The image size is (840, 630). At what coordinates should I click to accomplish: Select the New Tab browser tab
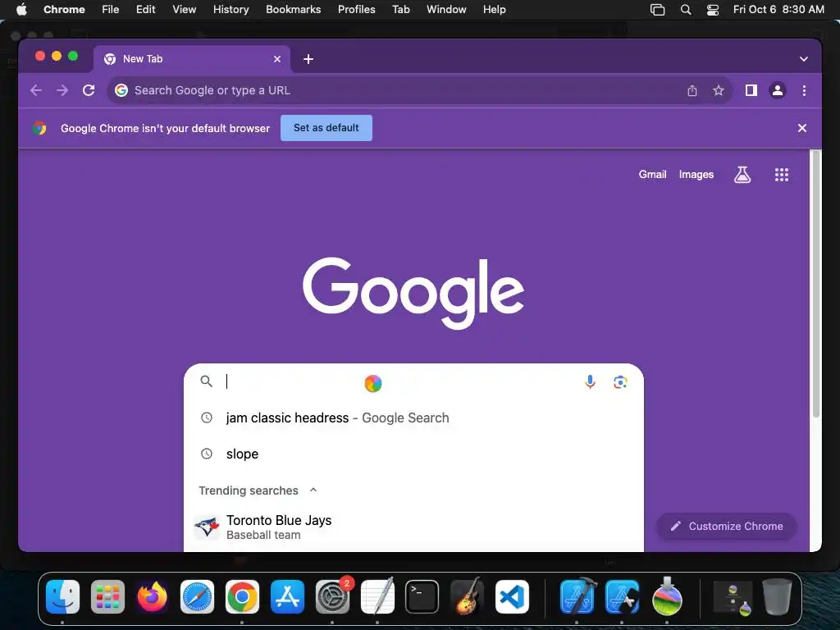click(x=192, y=59)
